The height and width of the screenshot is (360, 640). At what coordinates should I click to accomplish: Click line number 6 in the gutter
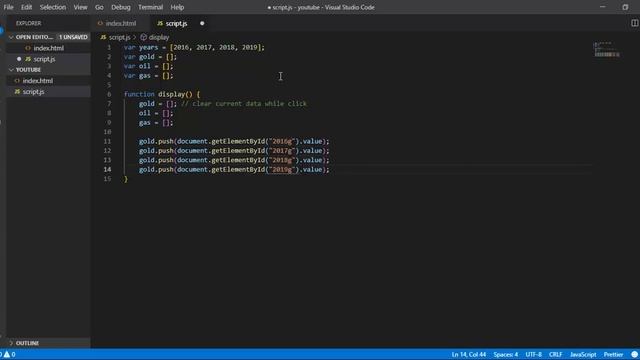109,94
